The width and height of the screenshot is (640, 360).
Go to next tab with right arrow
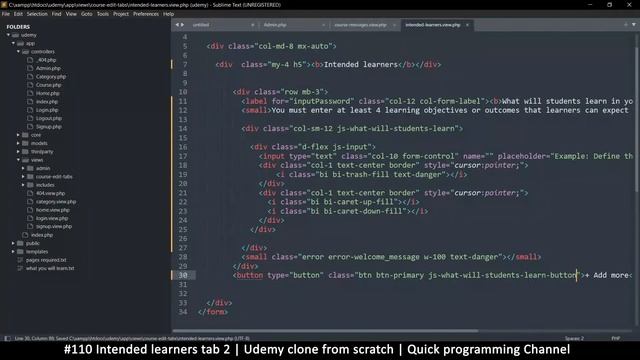click(x=182, y=25)
